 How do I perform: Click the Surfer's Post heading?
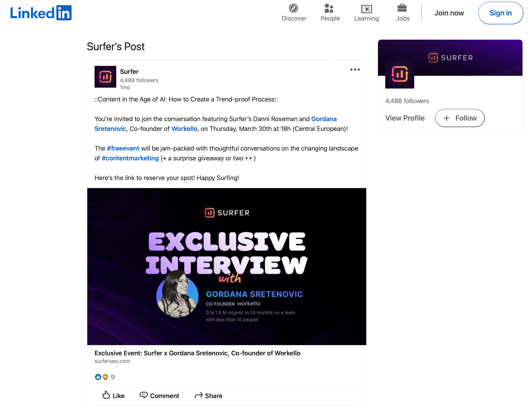coord(115,47)
